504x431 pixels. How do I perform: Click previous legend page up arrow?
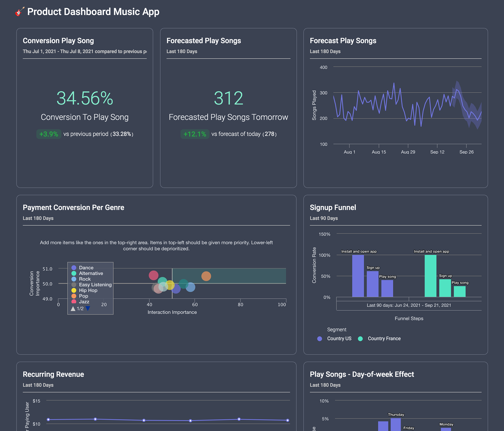tap(73, 309)
